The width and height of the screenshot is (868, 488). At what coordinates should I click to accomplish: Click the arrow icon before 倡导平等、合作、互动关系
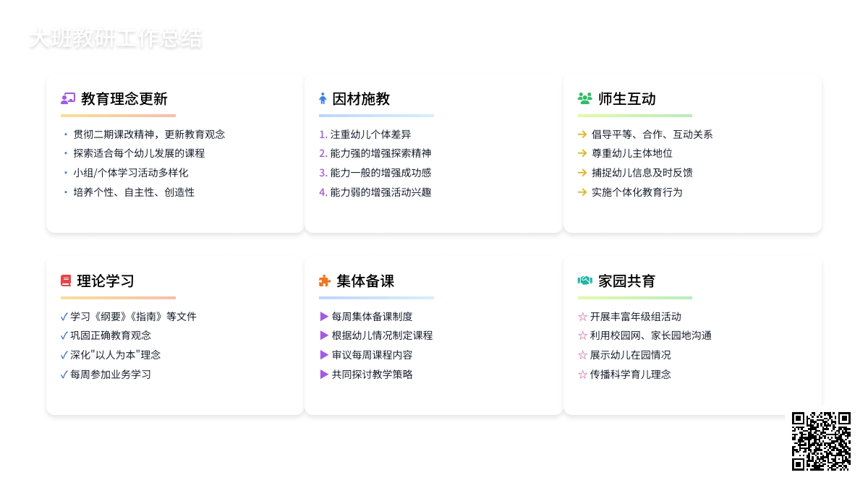[x=582, y=134]
